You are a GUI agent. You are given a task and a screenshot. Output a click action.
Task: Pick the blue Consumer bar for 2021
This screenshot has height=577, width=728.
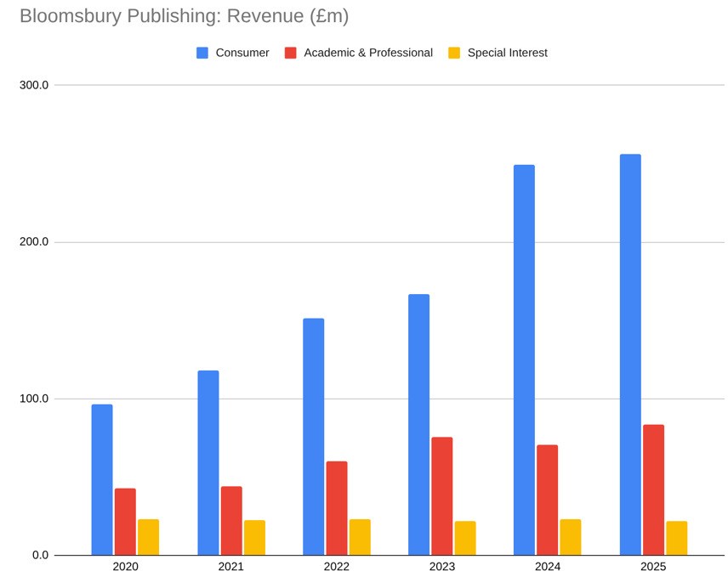[x=208, y=463]
